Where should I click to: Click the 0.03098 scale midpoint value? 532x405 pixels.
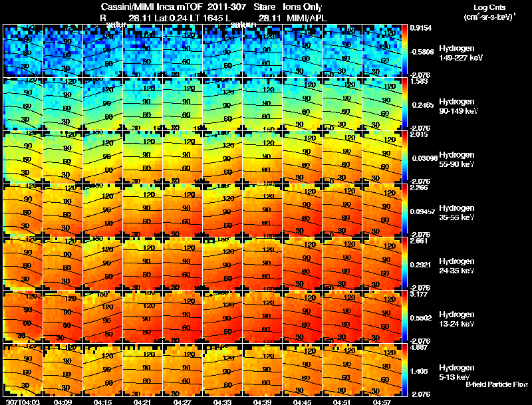pyautogui.click(x=424, y=158)
